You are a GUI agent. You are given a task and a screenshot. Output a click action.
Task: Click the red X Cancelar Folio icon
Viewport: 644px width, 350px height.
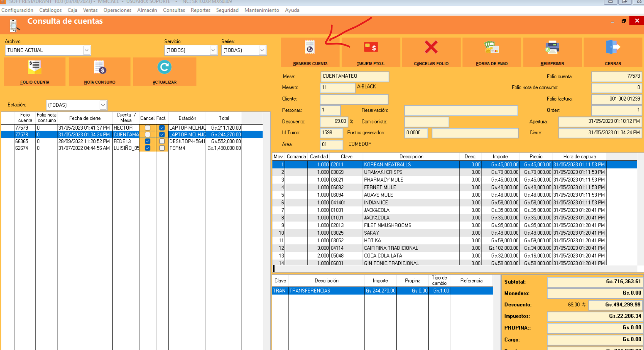431,48
